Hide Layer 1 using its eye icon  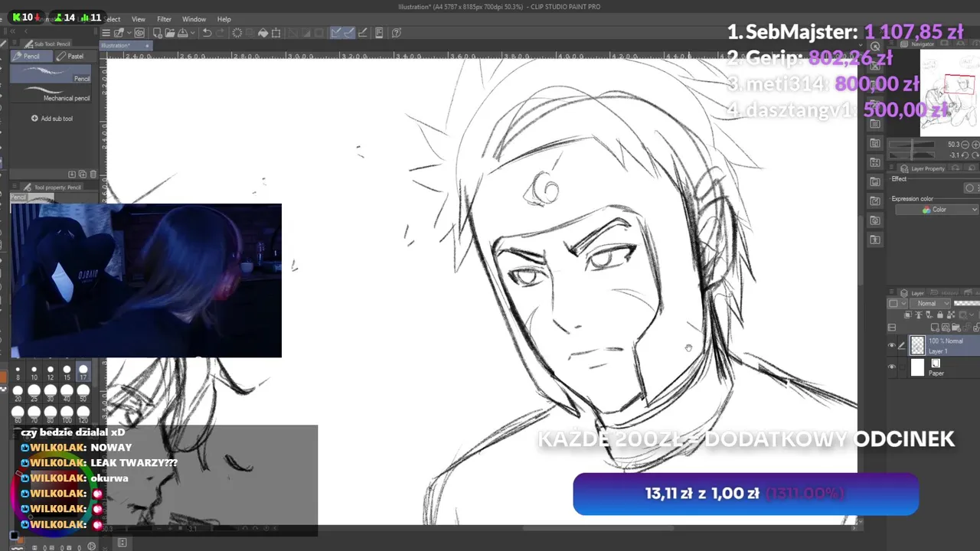click(891, 345)
